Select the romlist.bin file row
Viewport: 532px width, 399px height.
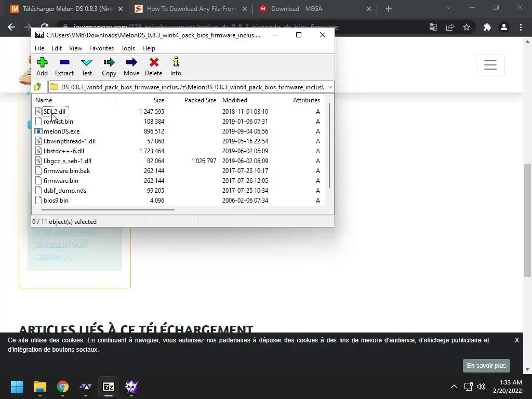[178, 121]
